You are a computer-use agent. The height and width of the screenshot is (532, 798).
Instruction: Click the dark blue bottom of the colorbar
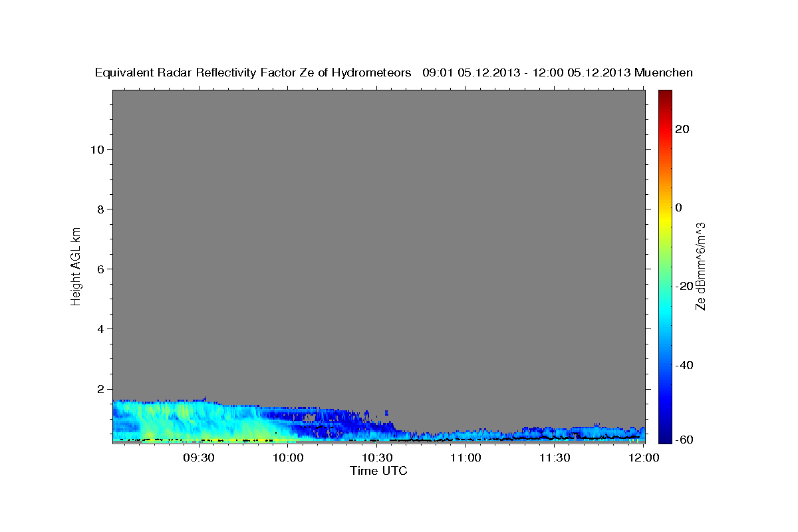(x=666, y=436)
